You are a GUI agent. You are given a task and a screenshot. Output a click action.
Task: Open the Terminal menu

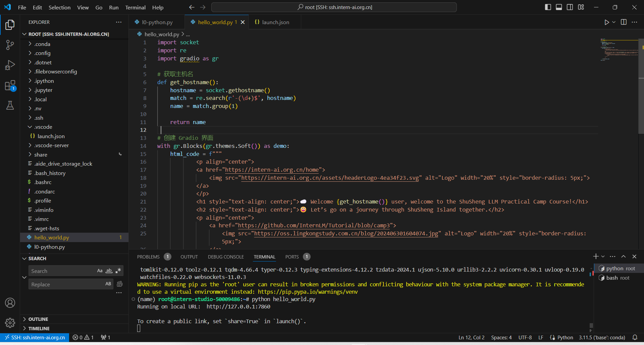tap(136, 7)
